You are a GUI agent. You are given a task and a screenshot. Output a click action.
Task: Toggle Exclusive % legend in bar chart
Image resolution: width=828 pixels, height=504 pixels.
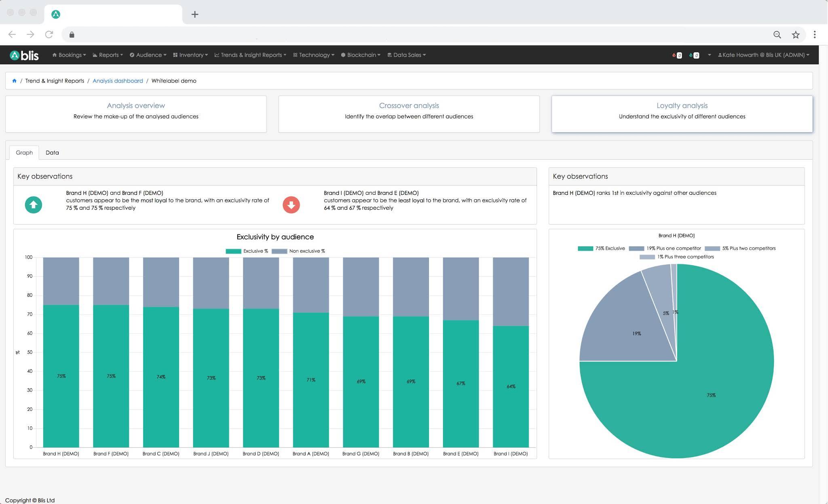tap(247, 251)
